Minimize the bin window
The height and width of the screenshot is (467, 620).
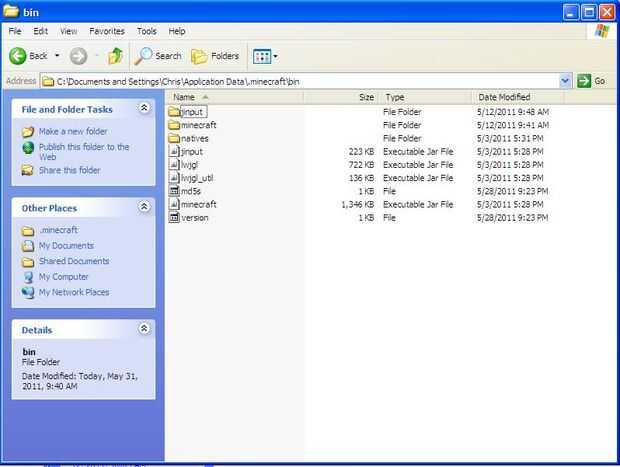570,12
